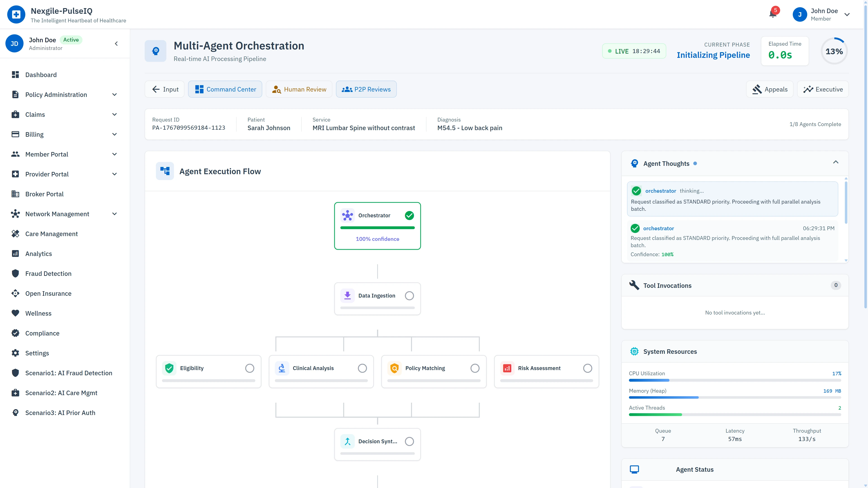Toggle the sidebar collapse arrow
868x488 pixels.
point(116,43)
